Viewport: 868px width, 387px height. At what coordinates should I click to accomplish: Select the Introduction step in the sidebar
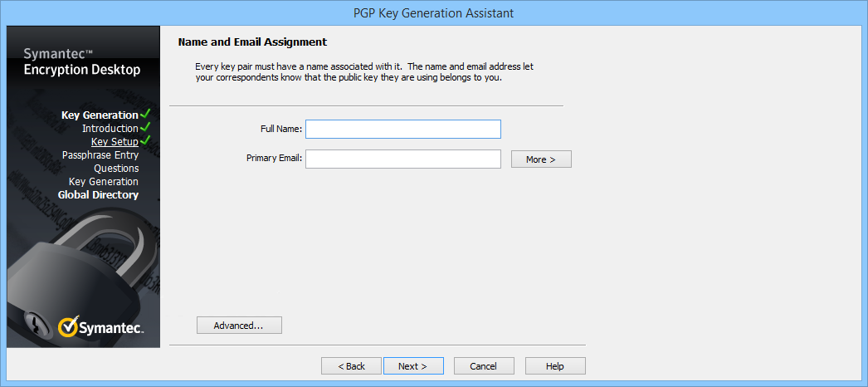point(110,129)
